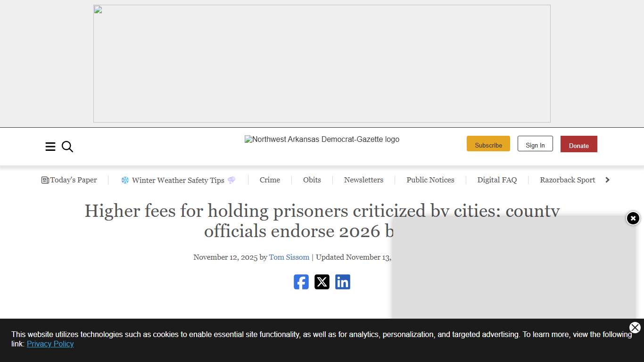Open the Obits section
The image size is (644, 362).
pos(312,180)
